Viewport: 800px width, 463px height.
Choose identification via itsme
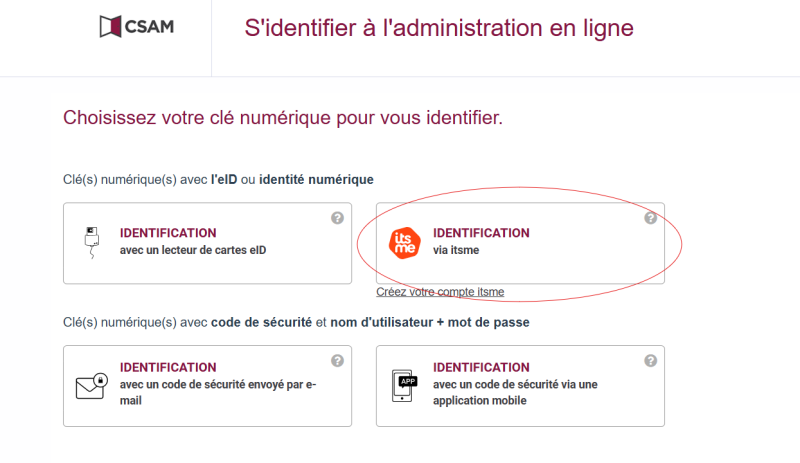tap(520, 243)
